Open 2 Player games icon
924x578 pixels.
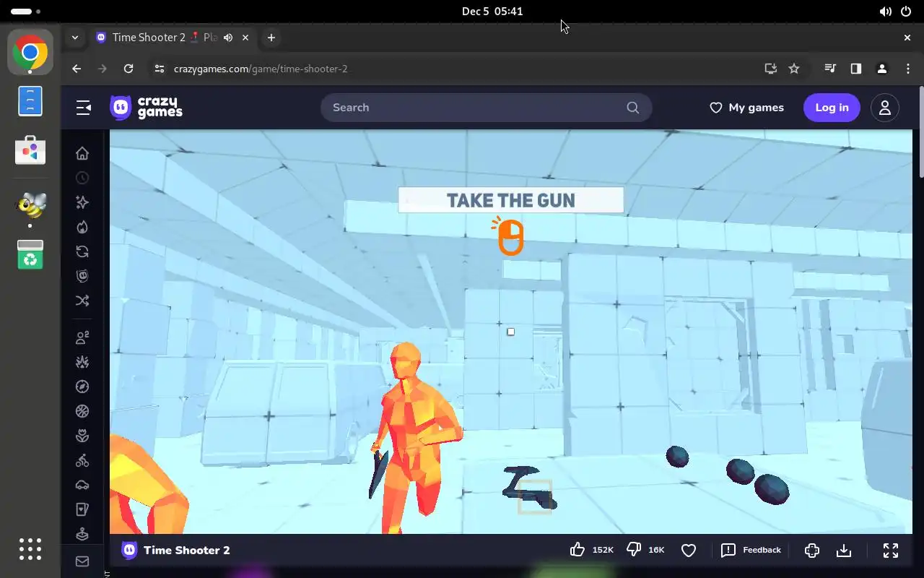coord(82,337)
